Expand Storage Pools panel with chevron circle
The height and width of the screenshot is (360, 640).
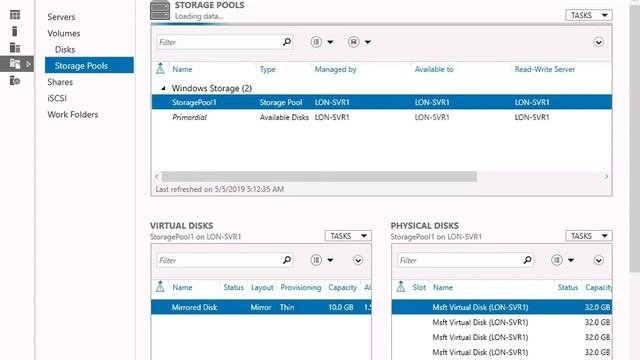click(598, 42)
